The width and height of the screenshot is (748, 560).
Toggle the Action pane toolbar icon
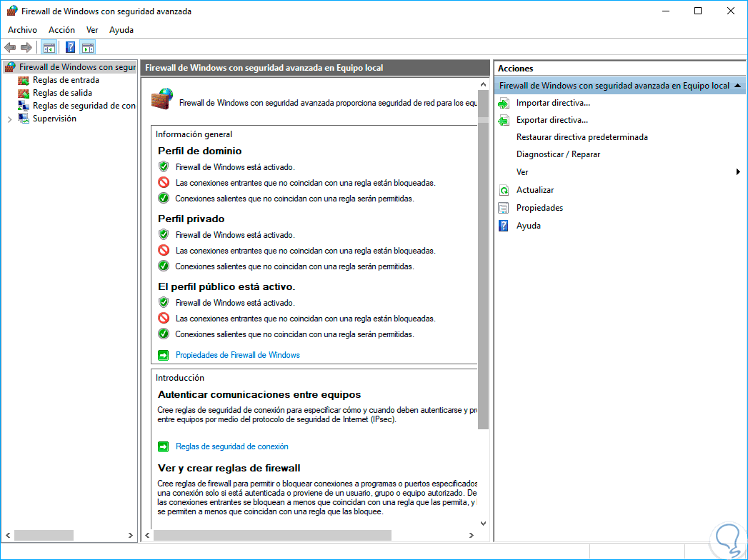(88, 47)
